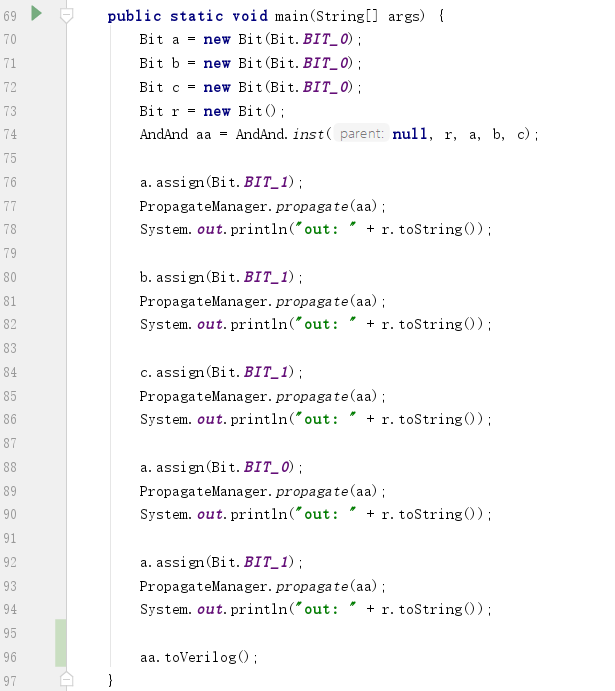This screenshot has height=691, width=615.
Task: Click closing brace on line 97
Action: coord(111,680)
